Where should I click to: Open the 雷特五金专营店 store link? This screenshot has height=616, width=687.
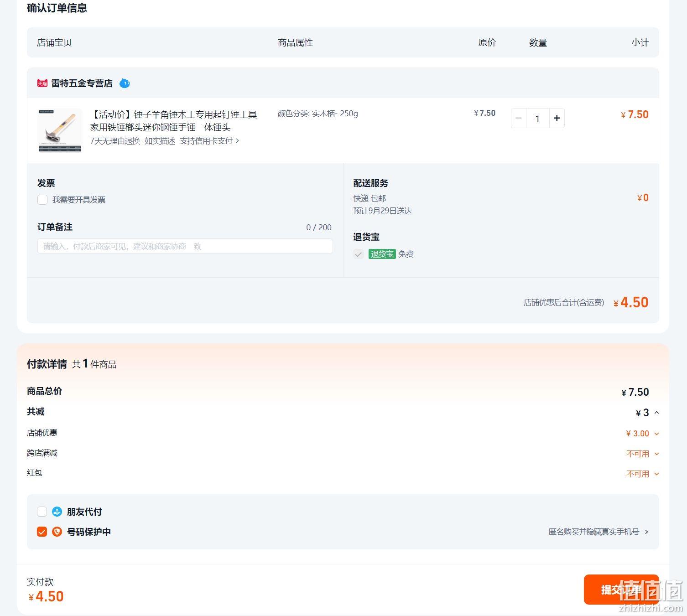[82, 83]
